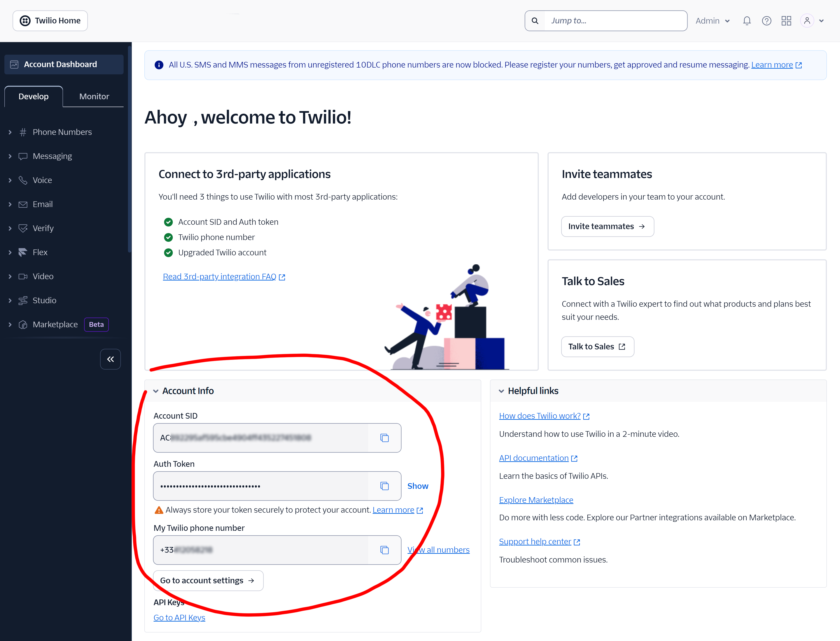Open the user profile avatar menu
This screenshot has height=641, width=840.
pos(812,21)
